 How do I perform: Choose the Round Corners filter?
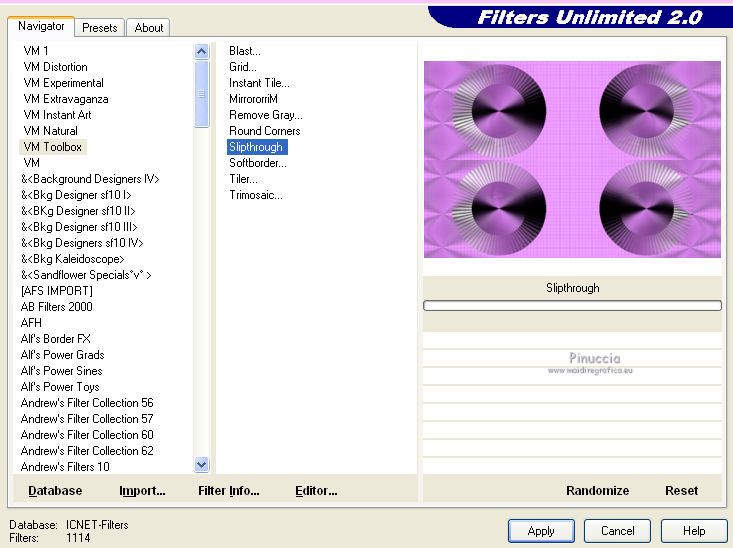point(265,131)
